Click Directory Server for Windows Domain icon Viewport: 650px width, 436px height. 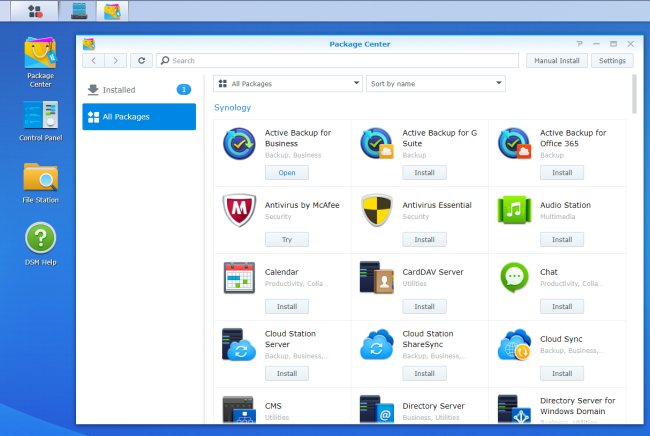(x=514, y=409)
